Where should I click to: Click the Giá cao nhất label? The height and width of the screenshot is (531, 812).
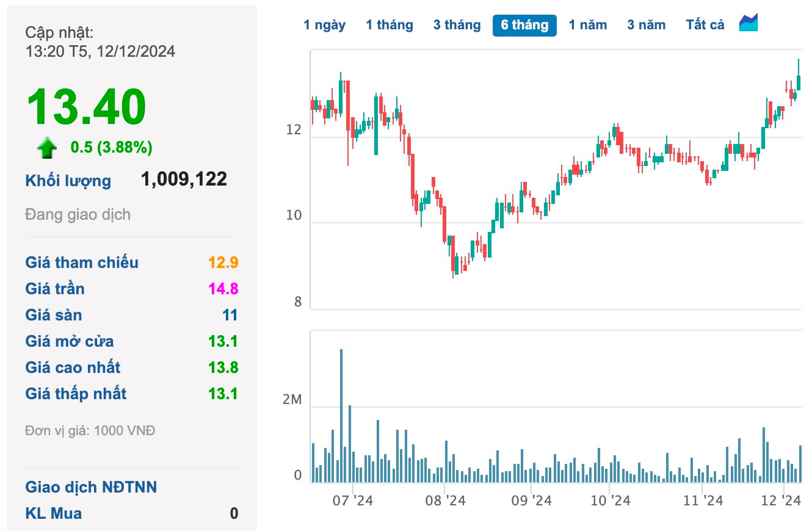[73, 367]
